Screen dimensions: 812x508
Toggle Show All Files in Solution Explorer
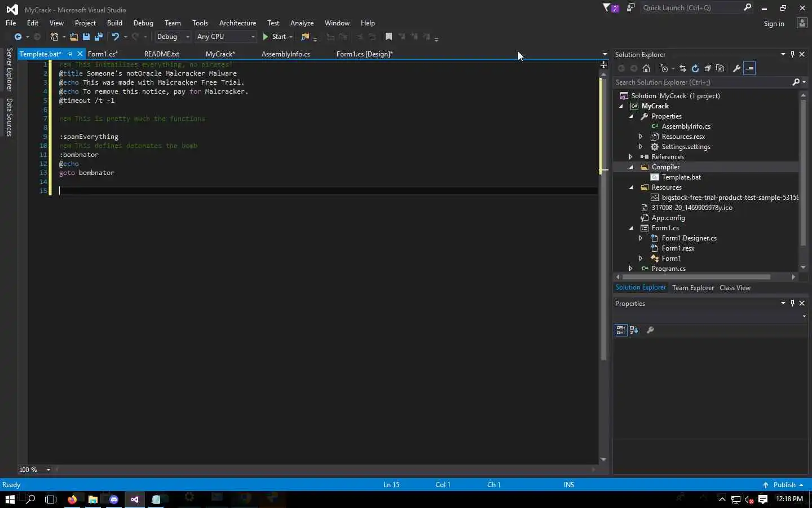click(x=720, y=68)
